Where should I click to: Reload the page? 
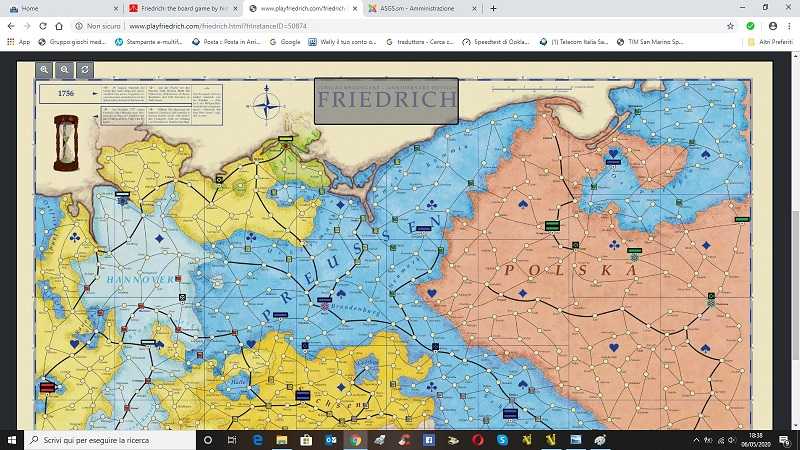(x=43, y=26)
